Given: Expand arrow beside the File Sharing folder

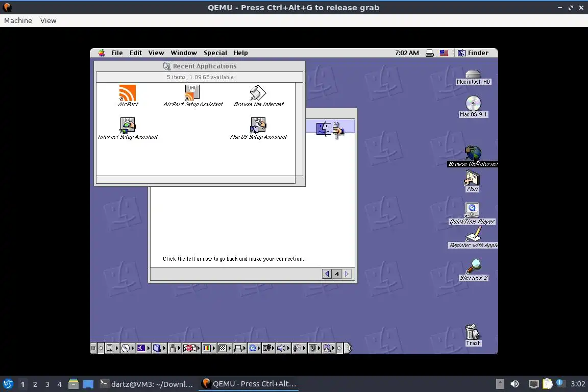Looking at the screenshot, I should click(164, 348).
